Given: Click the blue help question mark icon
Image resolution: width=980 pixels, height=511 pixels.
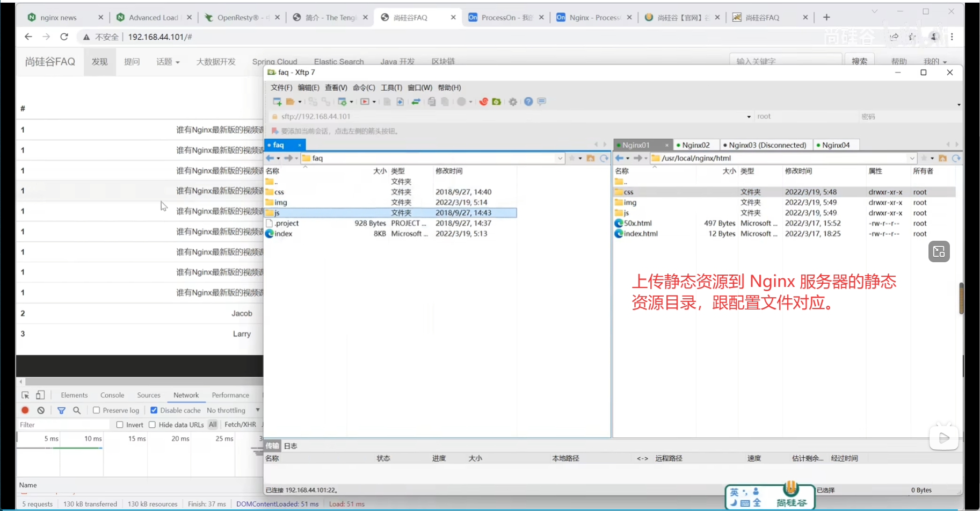Looking at the screenshot, I should (x=528, y=102).
